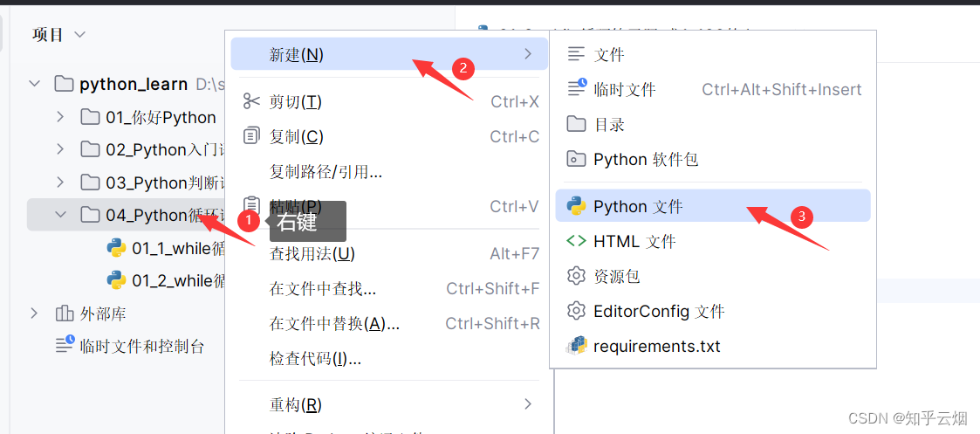The height and width of the screenshot is (434, 980).
Task: Open the 新建(N) context menu entry
Action: tap(389, 54)
